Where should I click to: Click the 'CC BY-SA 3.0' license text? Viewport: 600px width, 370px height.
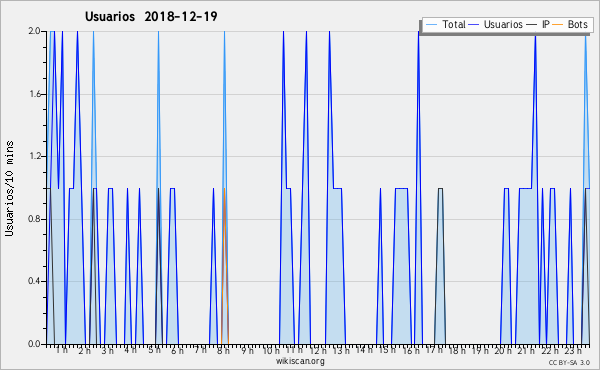(569, 363)
